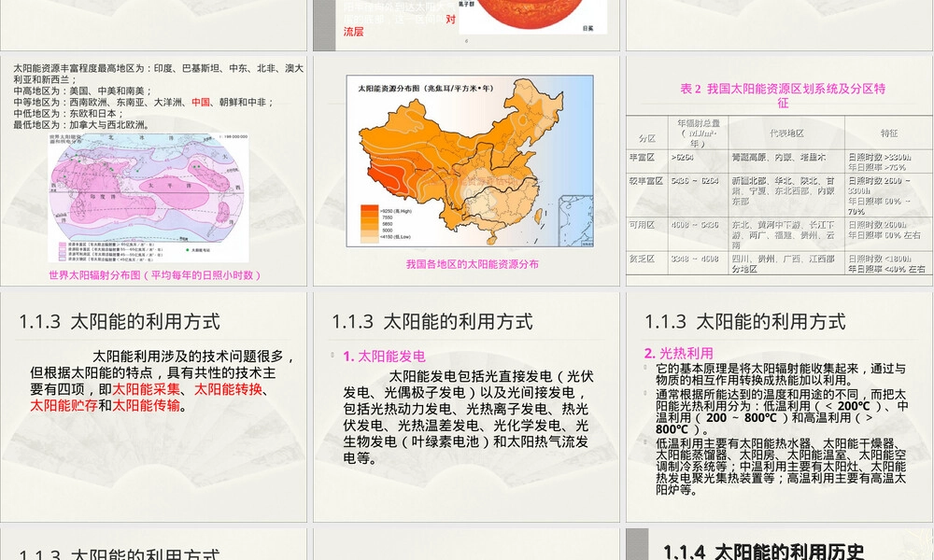This screenshot has height=560, width=934.
Task: Select line 最低地区为：加拿大与西北欧洲。
Action: (81, 124)
